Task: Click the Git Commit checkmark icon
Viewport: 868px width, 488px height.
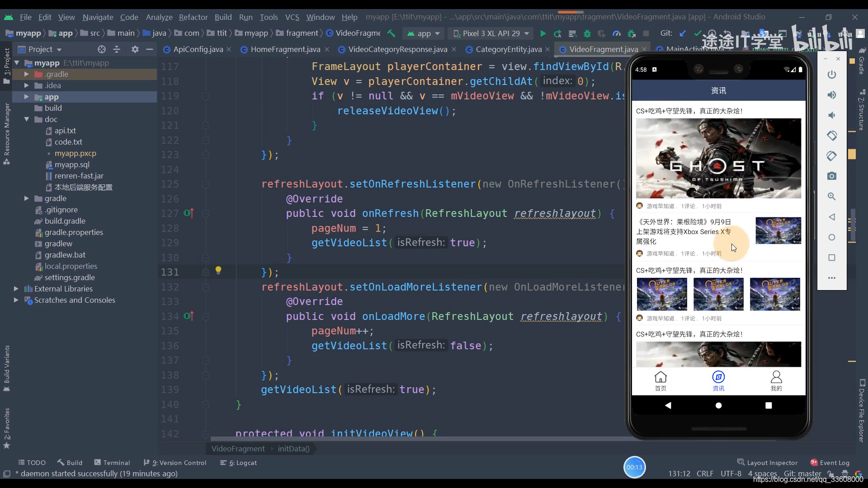Action: tap(698, 33)
